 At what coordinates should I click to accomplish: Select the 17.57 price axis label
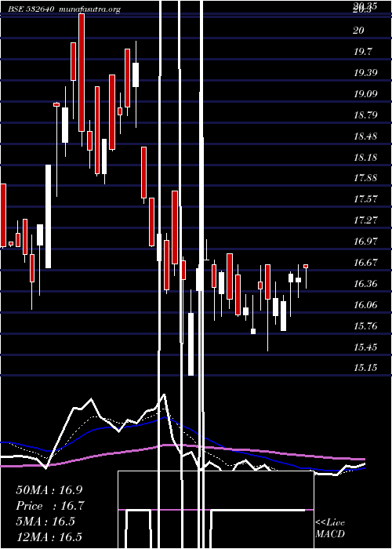[365, 199]
